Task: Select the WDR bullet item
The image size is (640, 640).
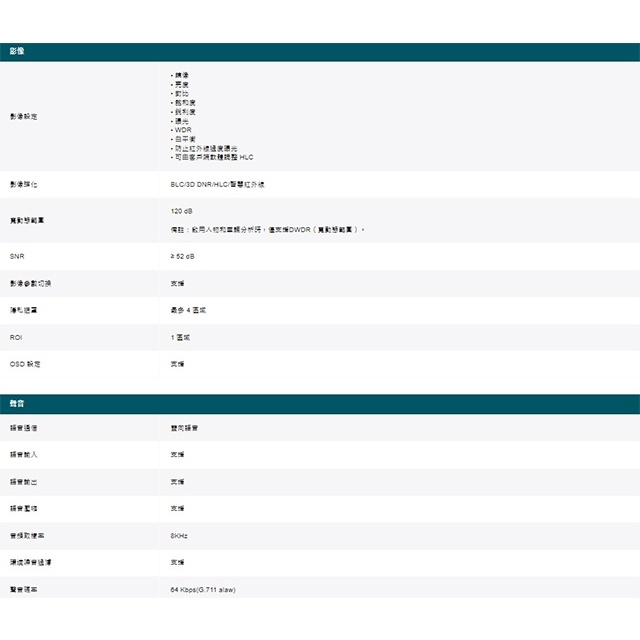Action: click(181, 130)
